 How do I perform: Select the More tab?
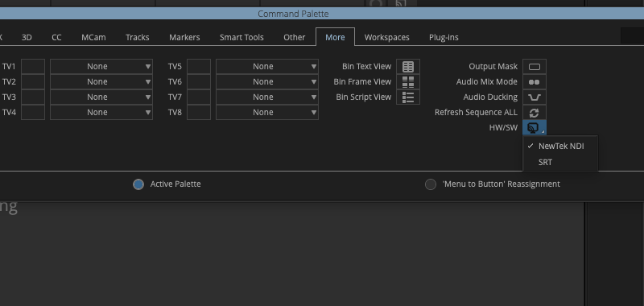(335, 37)
